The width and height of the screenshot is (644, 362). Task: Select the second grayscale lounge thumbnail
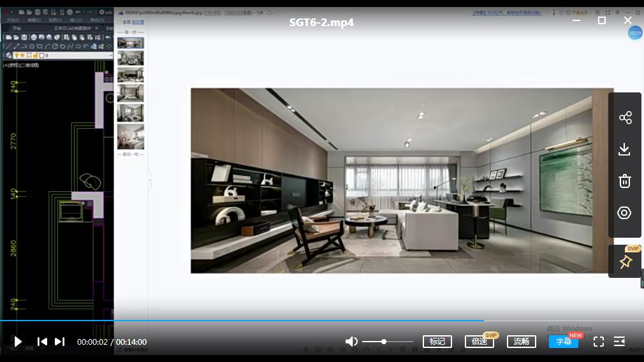click(x=131, y=58)
